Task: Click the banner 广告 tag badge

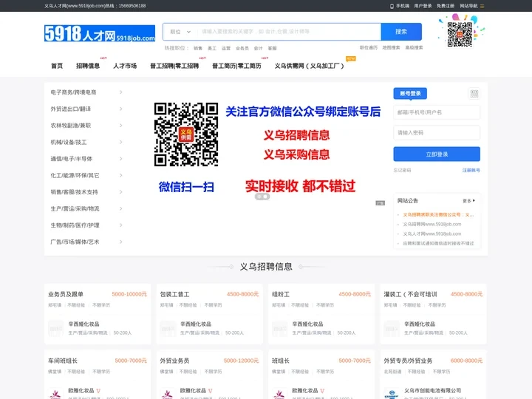Action: click(x=380, y=203)
